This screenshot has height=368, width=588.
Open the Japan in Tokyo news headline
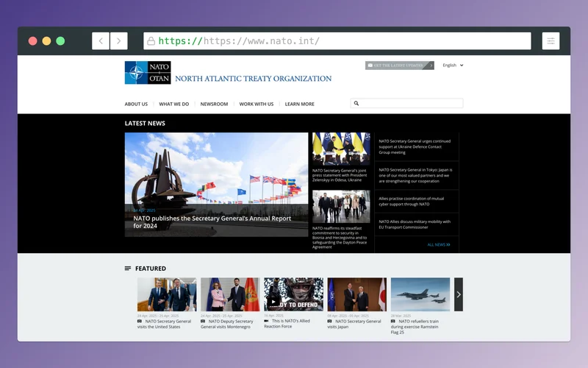coord(415,175)
